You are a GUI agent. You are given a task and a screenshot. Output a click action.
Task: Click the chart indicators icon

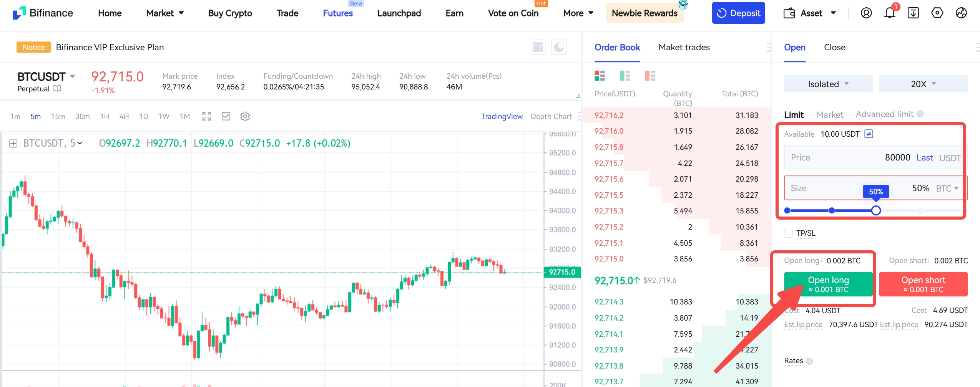(226, 116)
